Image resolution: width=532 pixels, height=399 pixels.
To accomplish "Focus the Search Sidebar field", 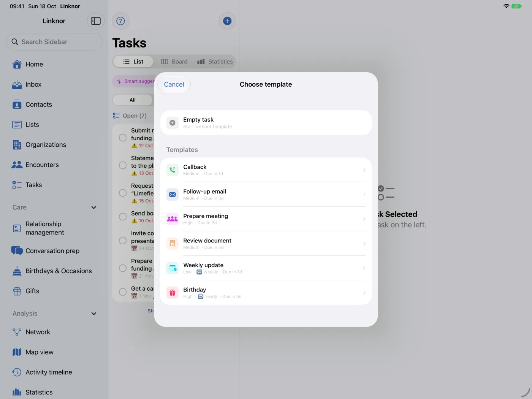I will click(x=54, y=42).
